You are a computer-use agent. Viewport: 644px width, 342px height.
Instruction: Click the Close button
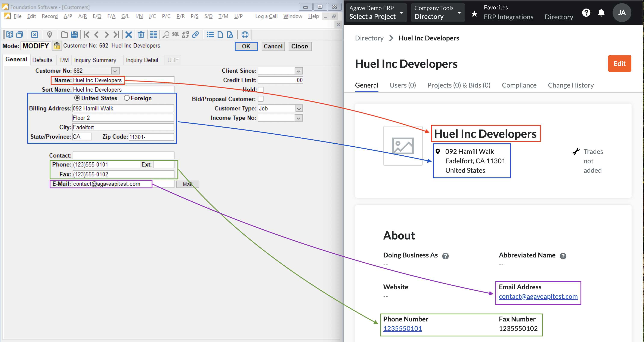(x=300, y=46)
